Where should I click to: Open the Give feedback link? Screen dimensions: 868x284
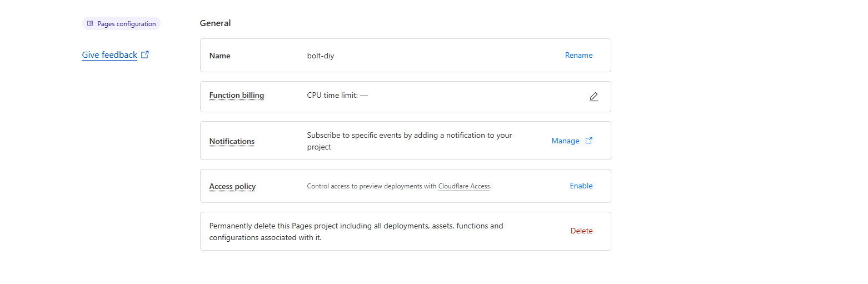[109, 55]
